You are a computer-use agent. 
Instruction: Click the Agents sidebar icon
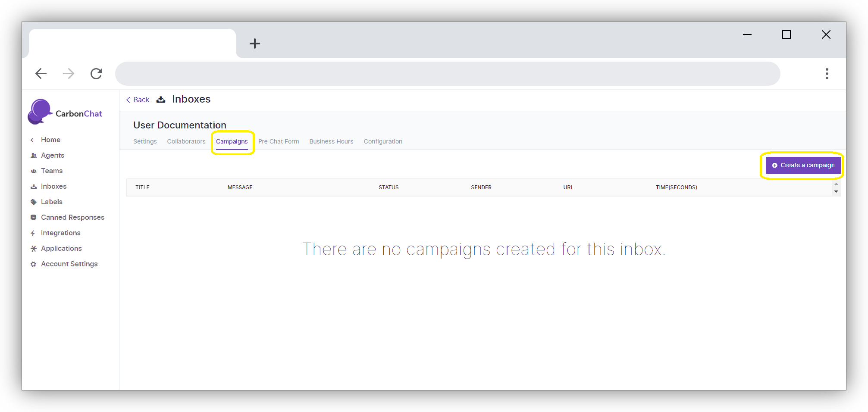(34, 156)
